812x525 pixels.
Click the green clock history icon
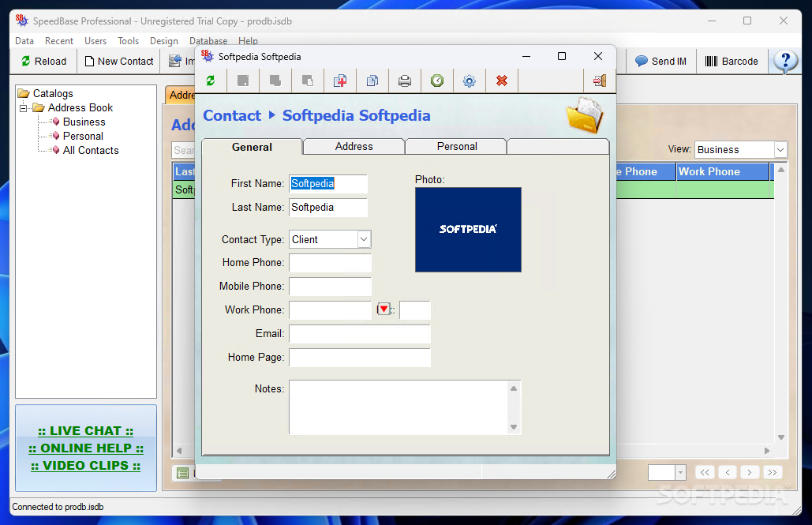[437, 81]
